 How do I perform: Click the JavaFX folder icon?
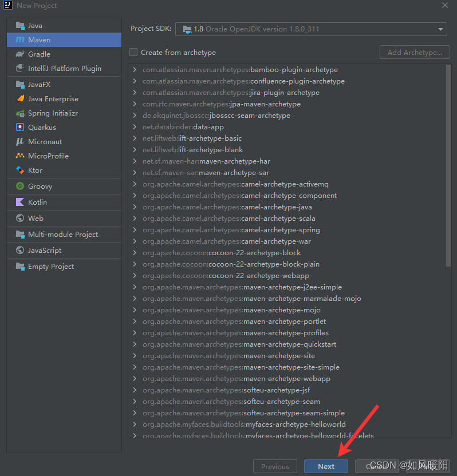20,85
